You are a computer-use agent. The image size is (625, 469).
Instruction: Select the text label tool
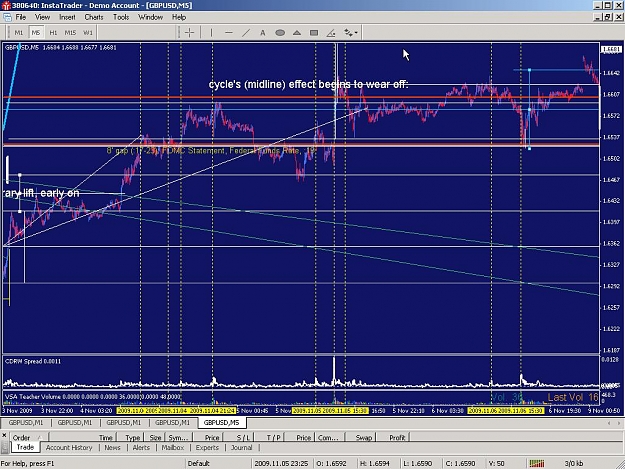click(263, 33)
